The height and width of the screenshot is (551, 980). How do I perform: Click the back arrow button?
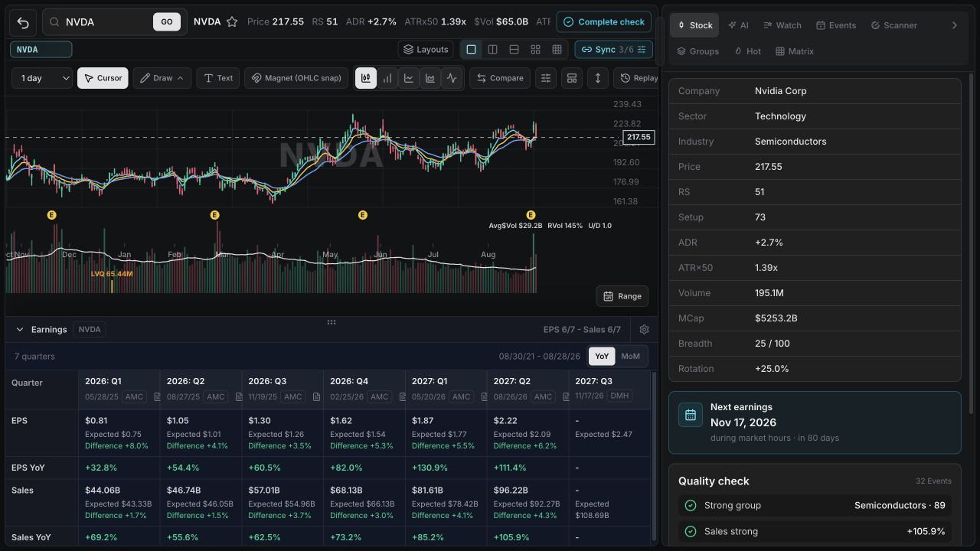click(23, 22)
